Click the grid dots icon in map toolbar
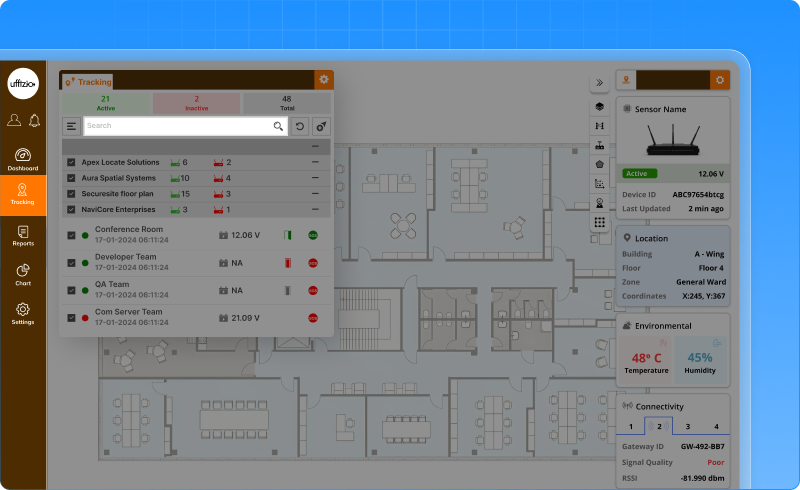The height and width of the screenshot is (490, 800). (x=600, y=222)
